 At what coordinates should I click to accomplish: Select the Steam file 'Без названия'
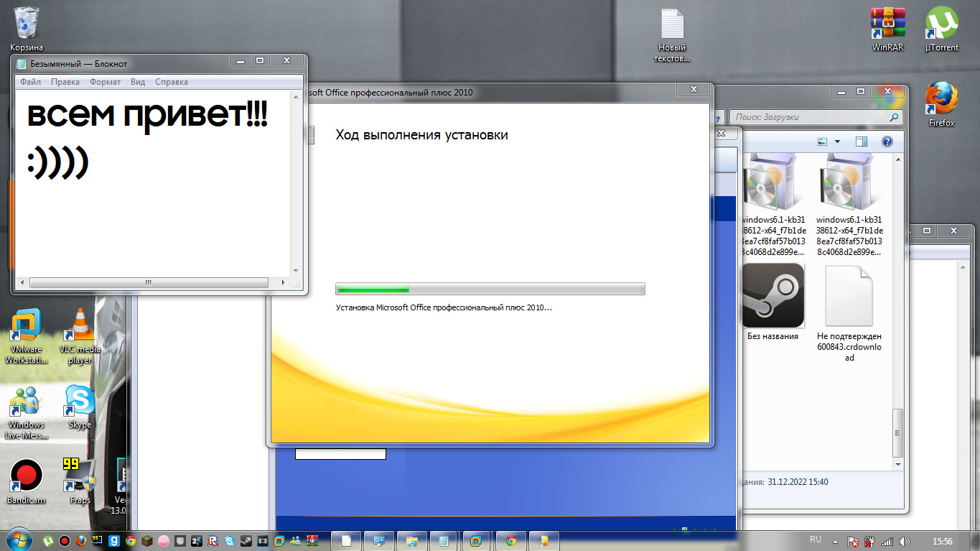773,302
